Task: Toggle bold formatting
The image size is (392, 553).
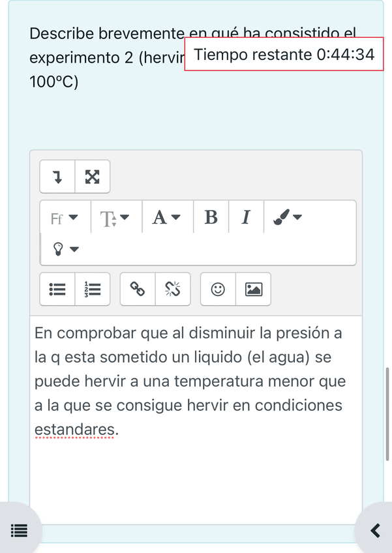Action: [211, 218]
